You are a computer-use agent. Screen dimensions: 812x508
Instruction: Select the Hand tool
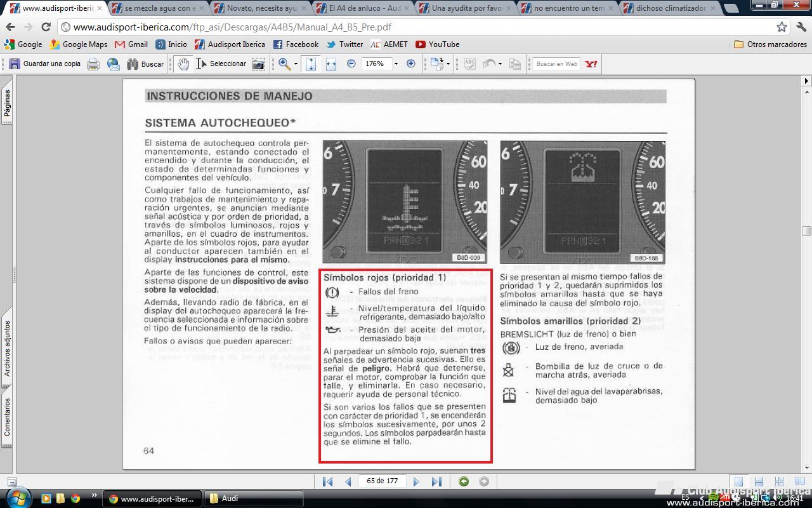point(183,63)
